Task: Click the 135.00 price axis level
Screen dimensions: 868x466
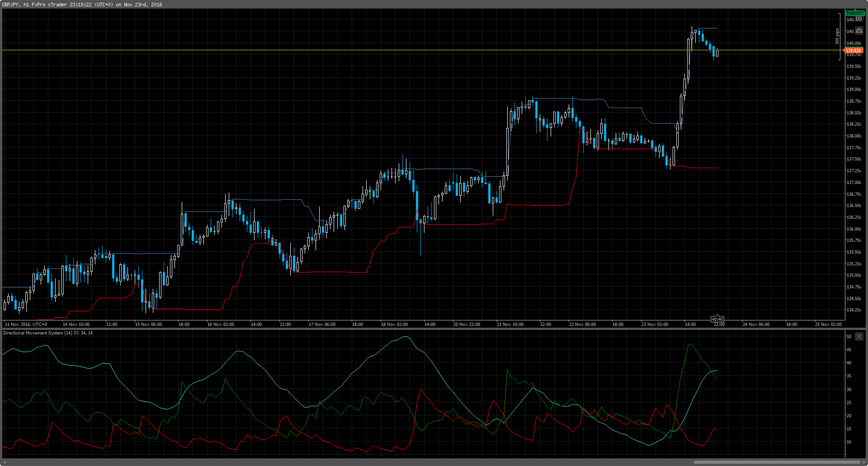Action: [854, 275]
